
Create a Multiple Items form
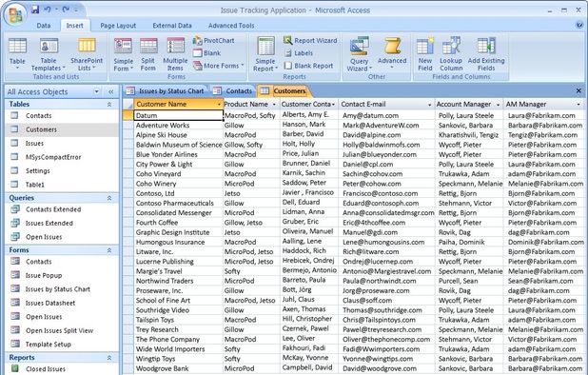point(175,54)
